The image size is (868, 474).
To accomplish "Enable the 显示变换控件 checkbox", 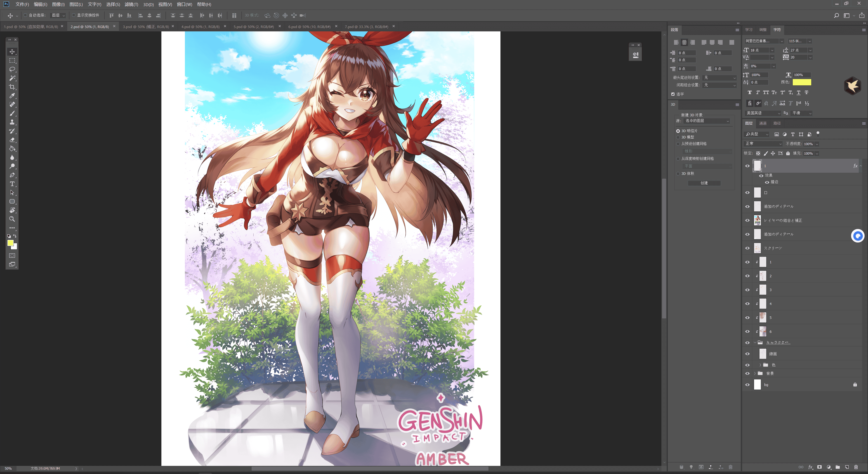I will pyautogui.click(x=73, y=15).
